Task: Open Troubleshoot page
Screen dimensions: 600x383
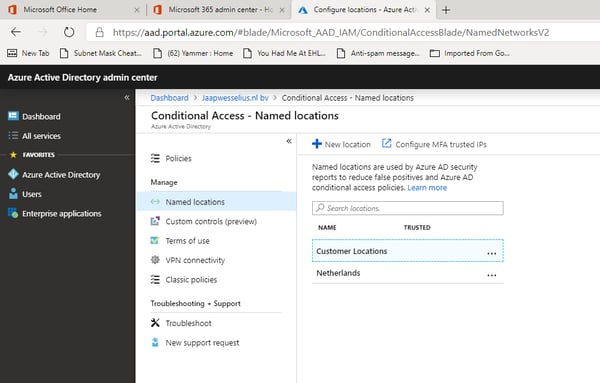Action: click(188, 323)
